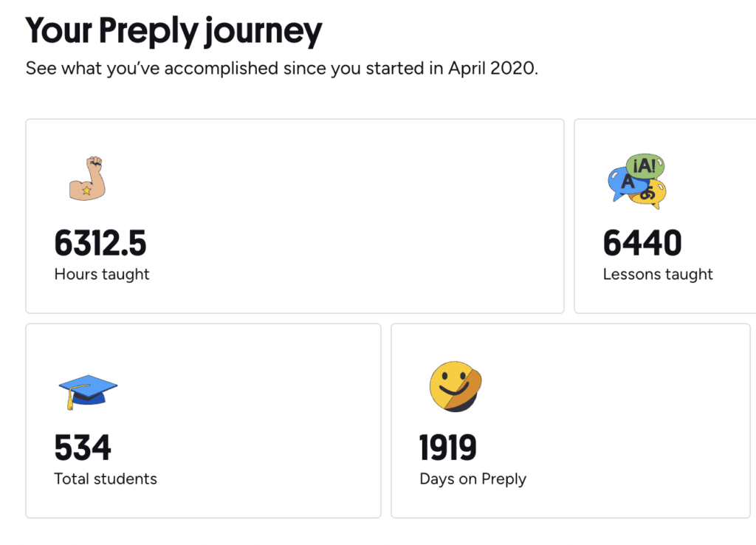Select the 1919 days number

(448, 448)
